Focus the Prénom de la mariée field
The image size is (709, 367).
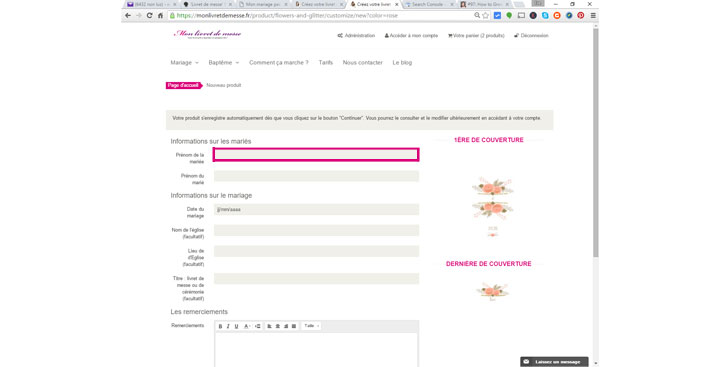[x=316, y=155]
